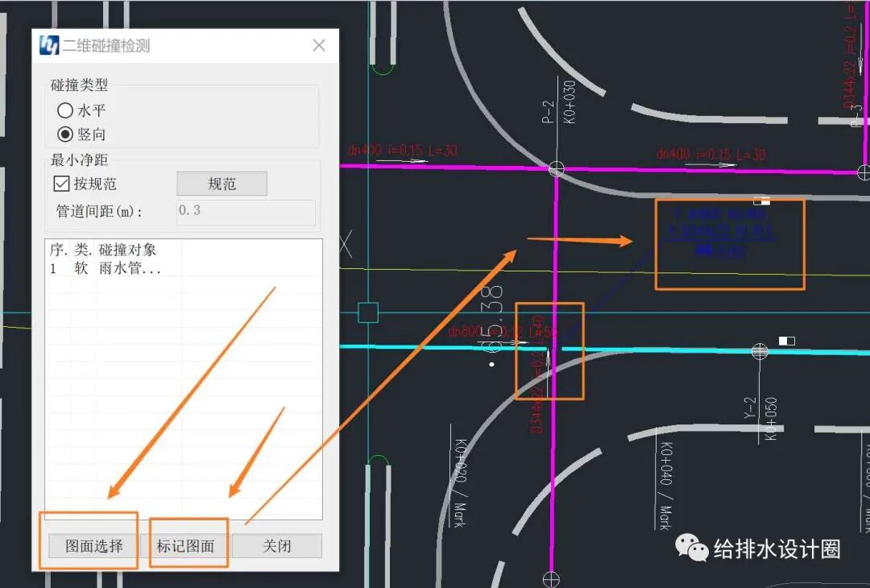Screen dimensions: 870x588
Task: Select the manhole symbol at the bottom of the magenta pipe
Action: tap(551, 579)
